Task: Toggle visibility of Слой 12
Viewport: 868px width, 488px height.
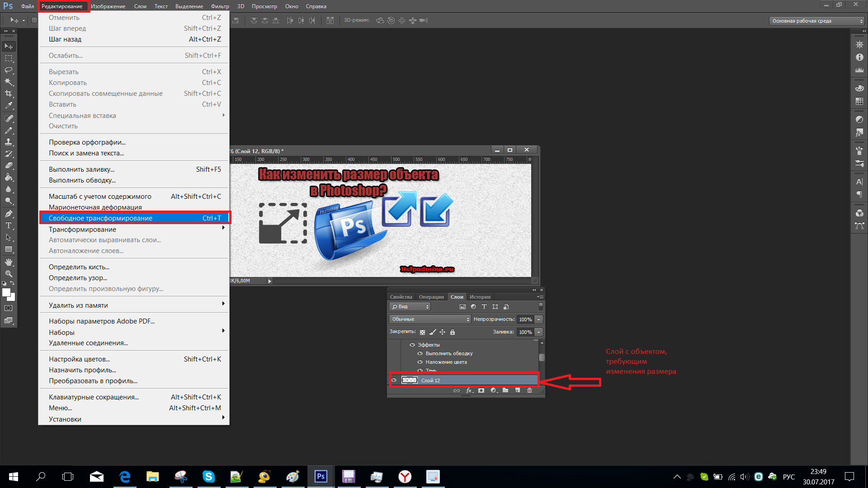Action: coord(393,380)
